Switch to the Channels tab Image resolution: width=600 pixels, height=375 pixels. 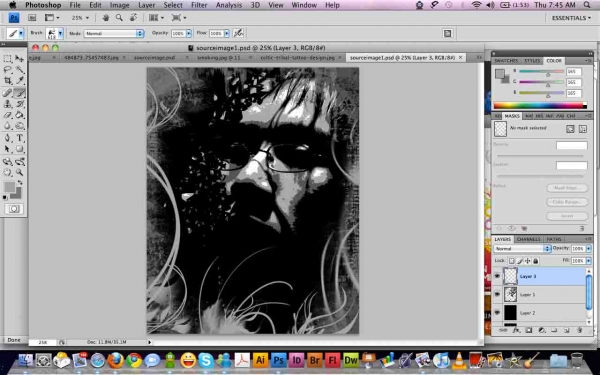[x=528, y=239]
